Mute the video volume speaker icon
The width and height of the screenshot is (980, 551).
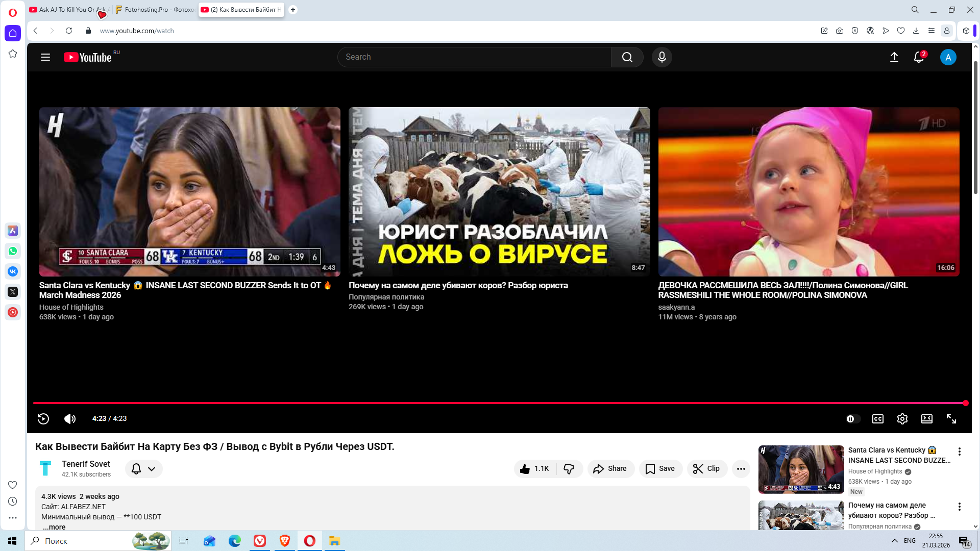tap(70, 419)
